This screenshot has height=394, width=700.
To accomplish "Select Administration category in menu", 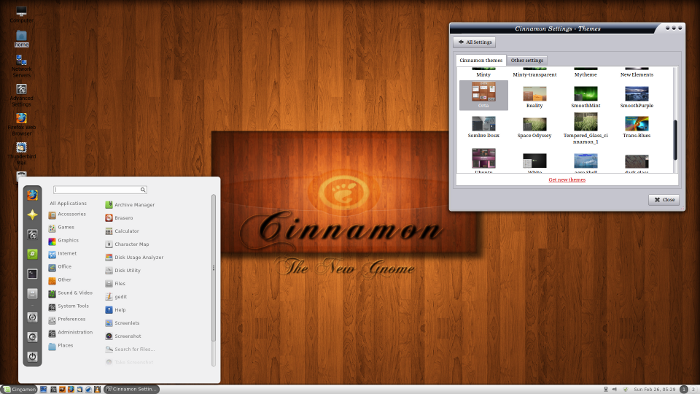I will pos(71,332).
